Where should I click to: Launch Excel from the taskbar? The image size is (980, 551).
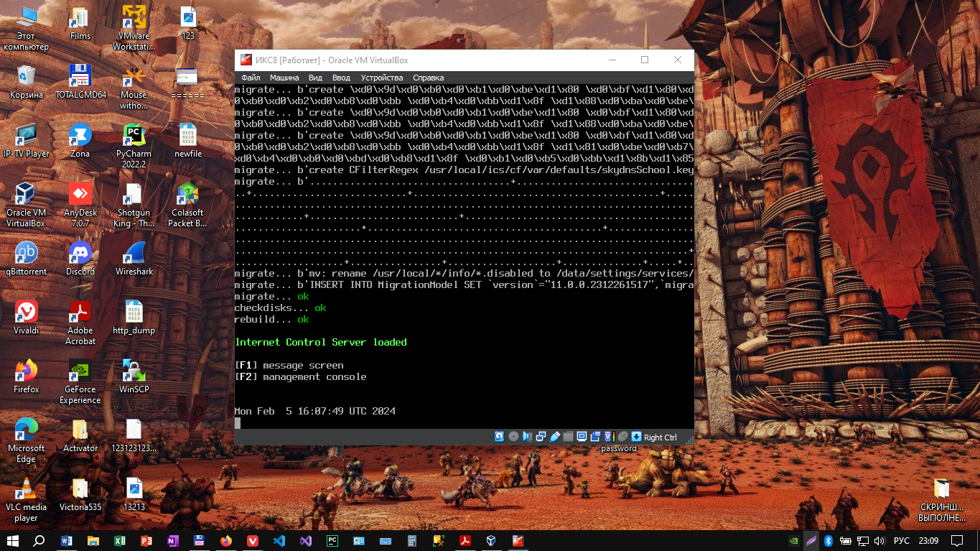tap(120, 540)
